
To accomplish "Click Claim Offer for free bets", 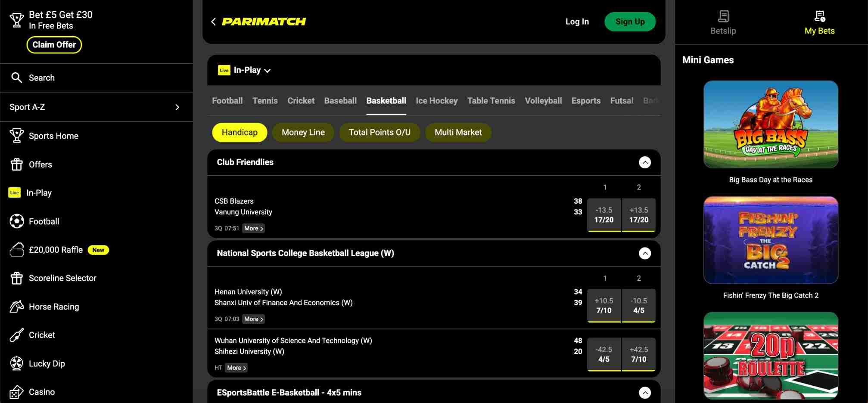I will pyautogui.click(x=54, y=44).
